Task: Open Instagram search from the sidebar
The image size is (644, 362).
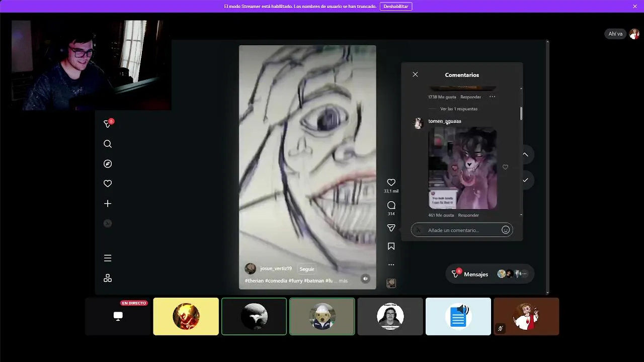Action: coord(108,144)
